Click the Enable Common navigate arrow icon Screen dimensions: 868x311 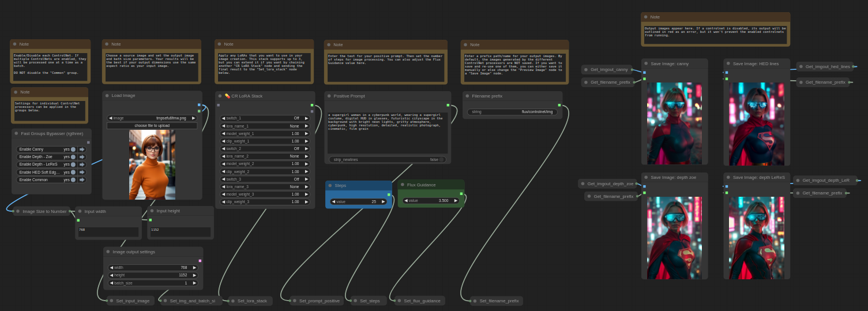[x=82, y=180]
